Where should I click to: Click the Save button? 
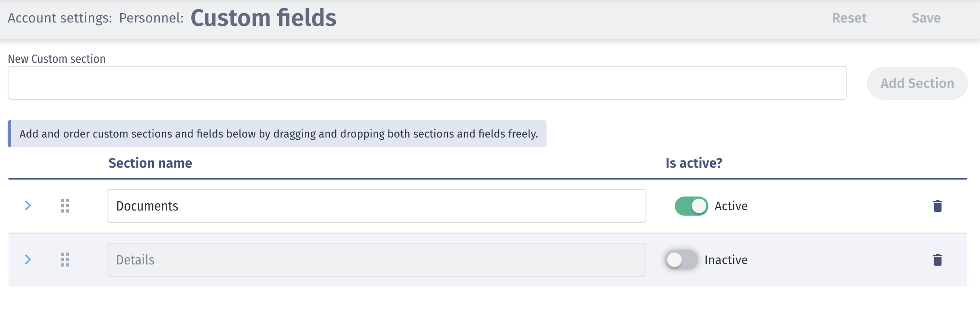tap(926, 18)
